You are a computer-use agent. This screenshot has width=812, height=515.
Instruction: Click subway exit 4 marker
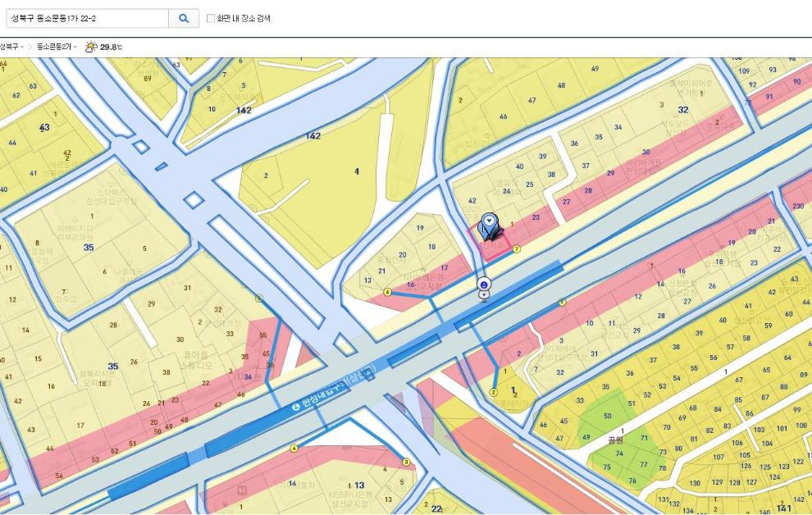[294, 448]
